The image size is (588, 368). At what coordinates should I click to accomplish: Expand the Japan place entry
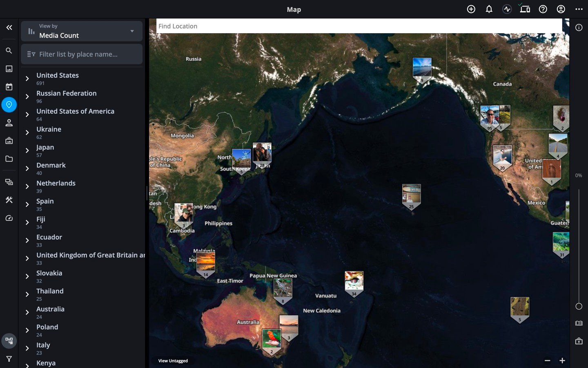click(x=27, y=150)
